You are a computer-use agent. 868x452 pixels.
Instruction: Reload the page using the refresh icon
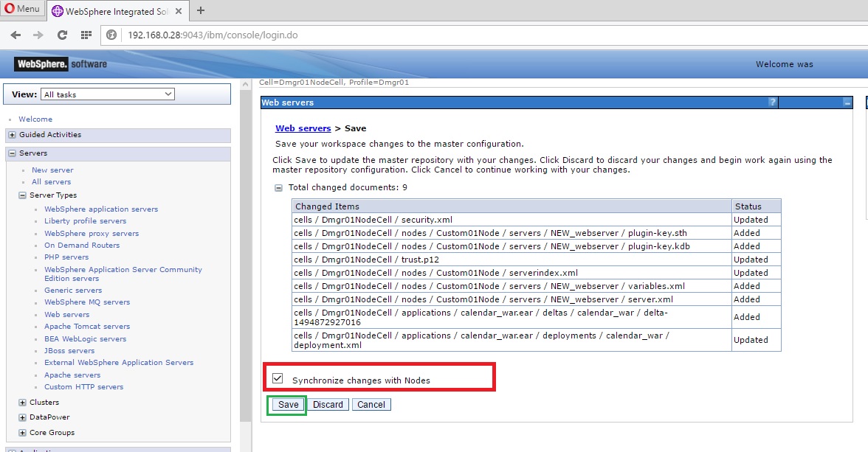(62, 34)
